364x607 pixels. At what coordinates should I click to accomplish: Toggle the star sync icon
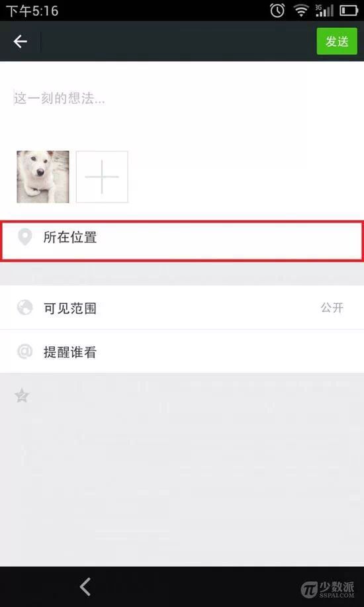(22, 396)
